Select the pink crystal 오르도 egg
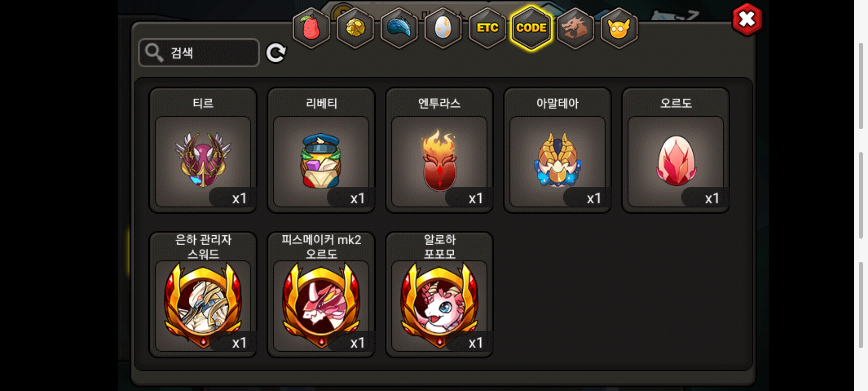 [x=676, y=150]
